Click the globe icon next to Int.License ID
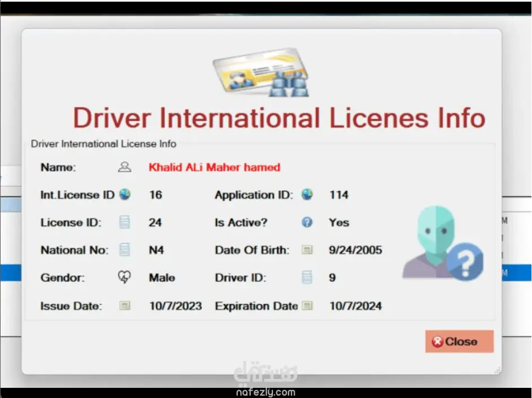Viewport: 532px width, 398px height. [124, 195]
